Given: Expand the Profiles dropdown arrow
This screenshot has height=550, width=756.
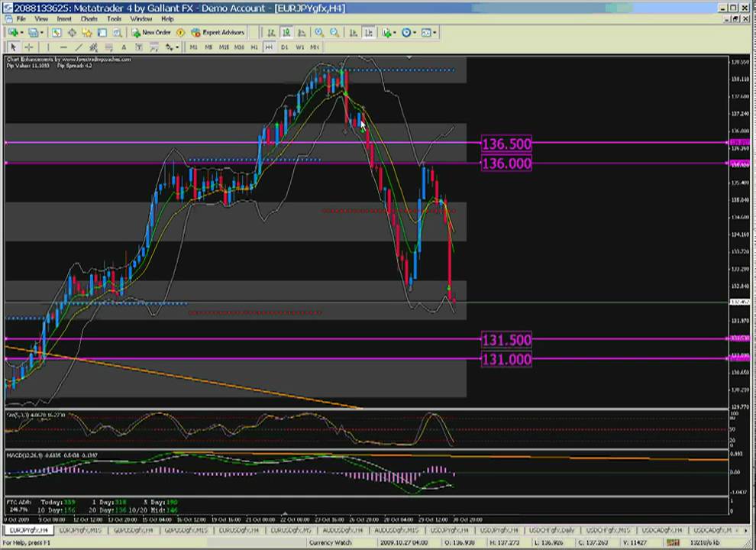Looking at the screenshot, I should [x=42, y=32].
